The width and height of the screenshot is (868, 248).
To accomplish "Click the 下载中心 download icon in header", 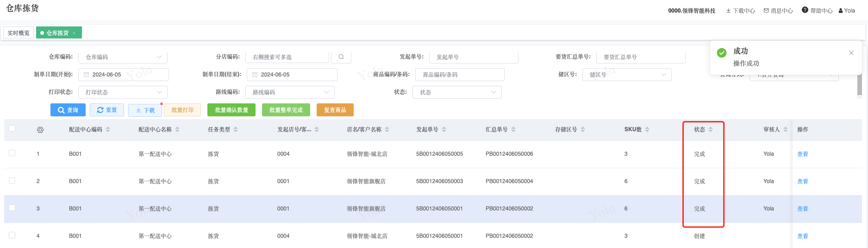I will coord(728,11).
